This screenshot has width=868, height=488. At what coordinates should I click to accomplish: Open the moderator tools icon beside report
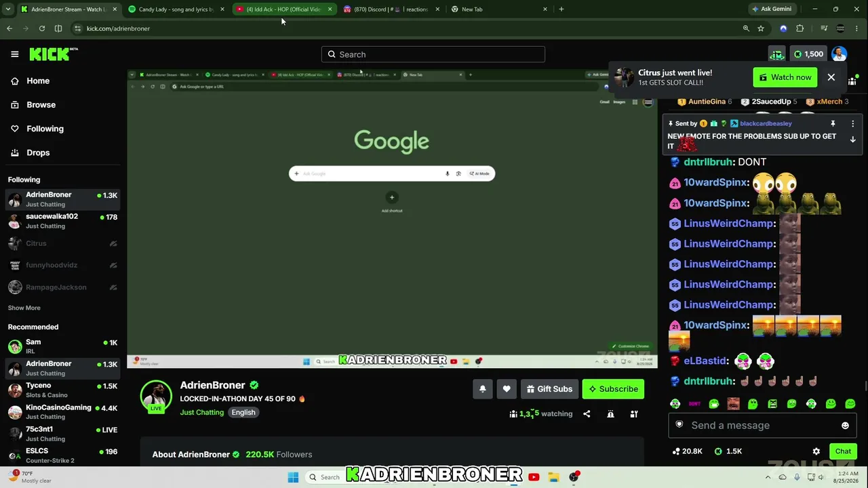click(x=634, y=414)
